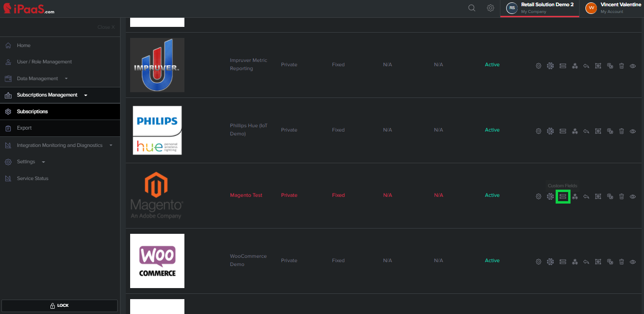Open the settings gear for WooCommerce Demo
This screenshot has height=314, width=644.
coord(539,262)
